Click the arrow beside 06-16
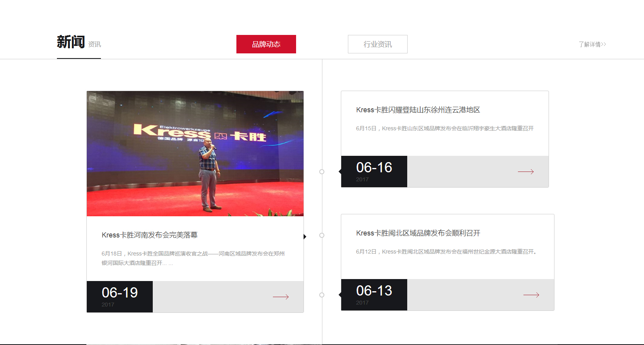Viewport: 644px width, 345px height. [526, 172]
